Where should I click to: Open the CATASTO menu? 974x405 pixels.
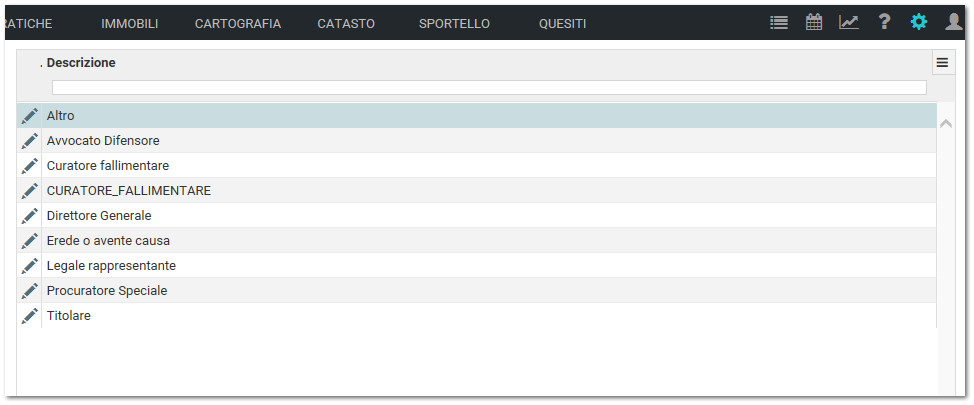346,24
